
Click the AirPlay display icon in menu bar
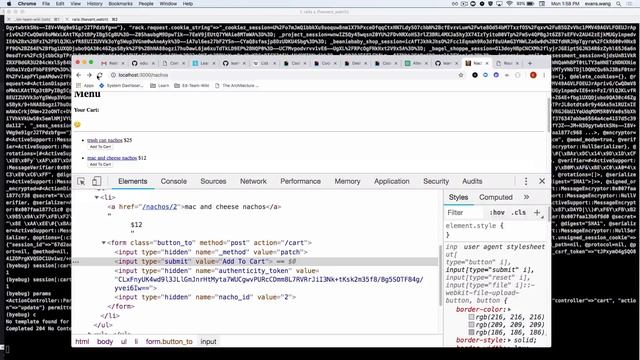(x=499, y=4)
